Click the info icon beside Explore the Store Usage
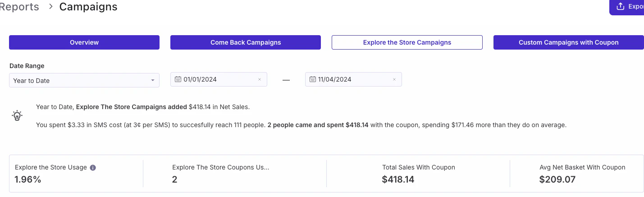Screen dimensions: 644x197 coord(93,168)
